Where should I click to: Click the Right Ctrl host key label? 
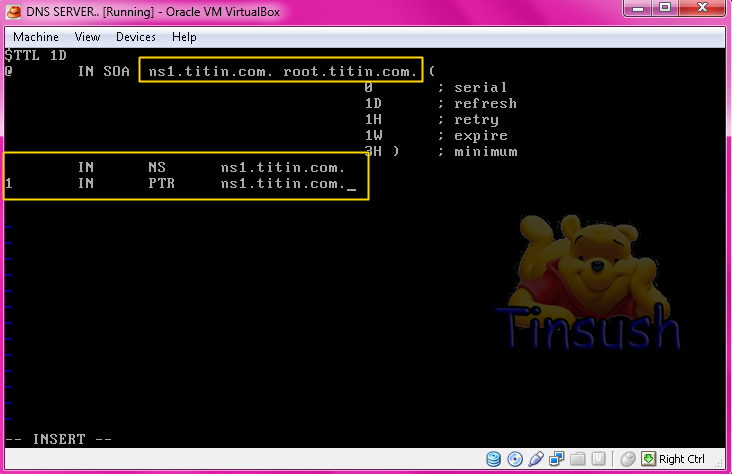click(x=682, y=459)
